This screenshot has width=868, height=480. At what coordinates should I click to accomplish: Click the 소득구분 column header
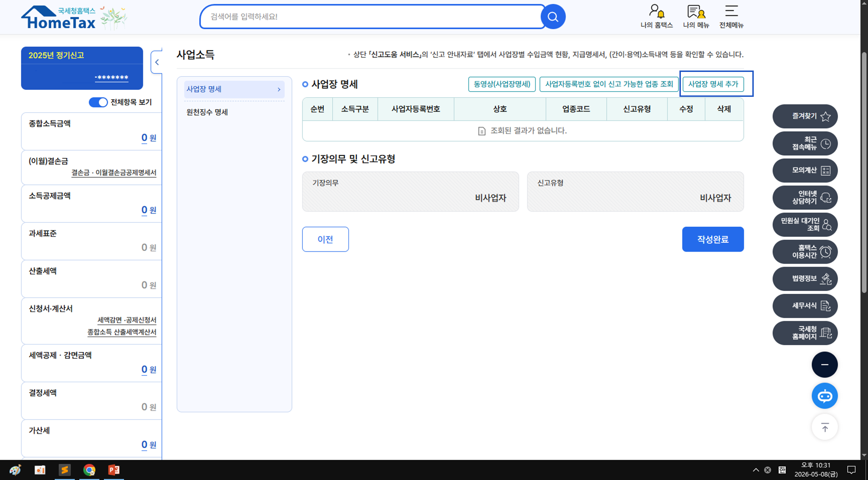pyautogui.click(x=355, y=109)
